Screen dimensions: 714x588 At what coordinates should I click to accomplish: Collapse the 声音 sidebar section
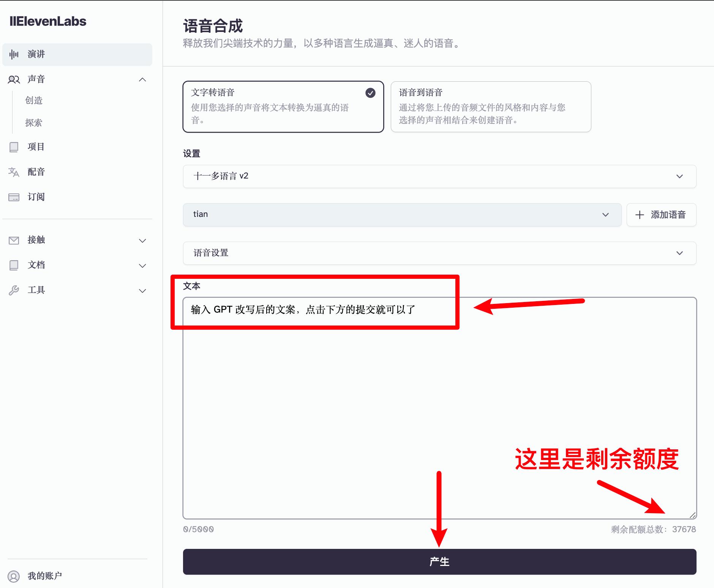coord(143,79)
